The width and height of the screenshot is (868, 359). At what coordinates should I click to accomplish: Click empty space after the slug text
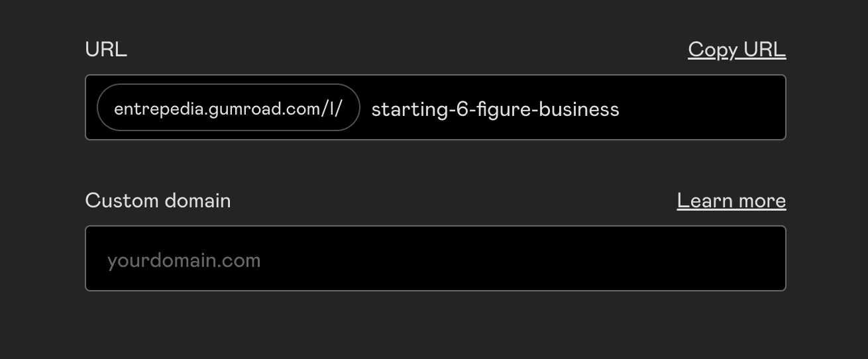point(702,109)
